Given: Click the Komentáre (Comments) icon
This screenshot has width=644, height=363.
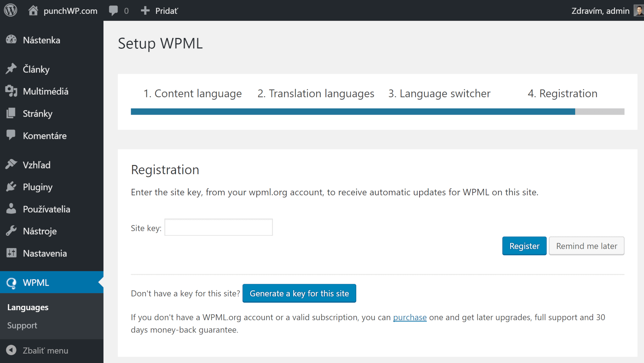Looking at the screenshot, I should pos(12,136).
